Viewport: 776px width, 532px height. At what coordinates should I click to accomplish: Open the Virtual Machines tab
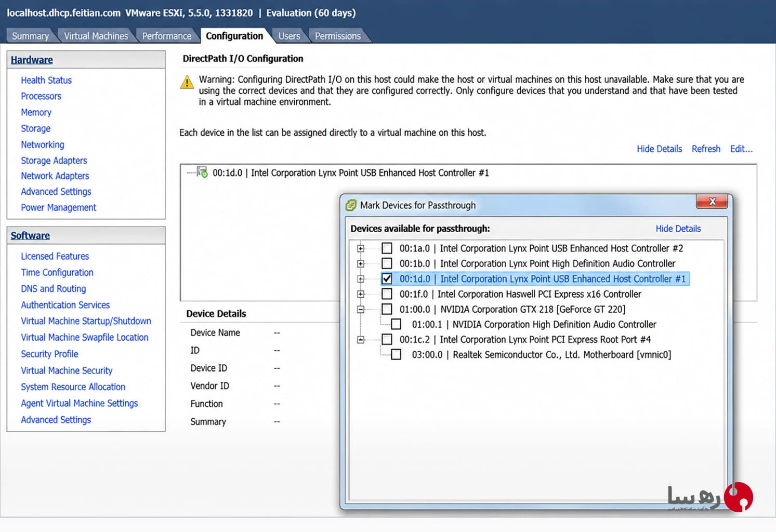tap(96, 36)
